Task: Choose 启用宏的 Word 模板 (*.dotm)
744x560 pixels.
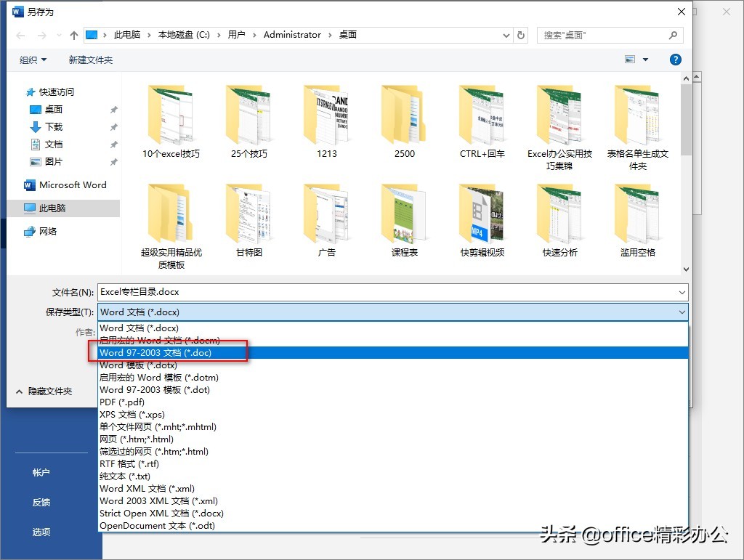Action: pos(393,378)
